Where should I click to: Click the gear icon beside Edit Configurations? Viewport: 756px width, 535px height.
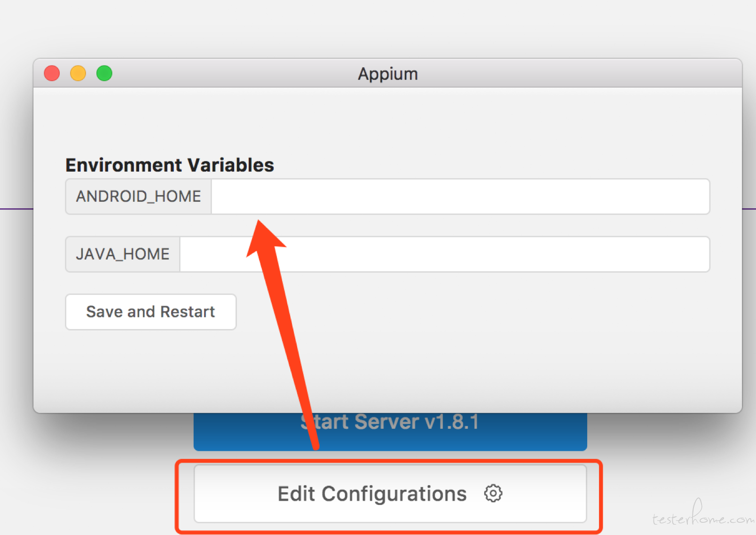pos(493,494)
